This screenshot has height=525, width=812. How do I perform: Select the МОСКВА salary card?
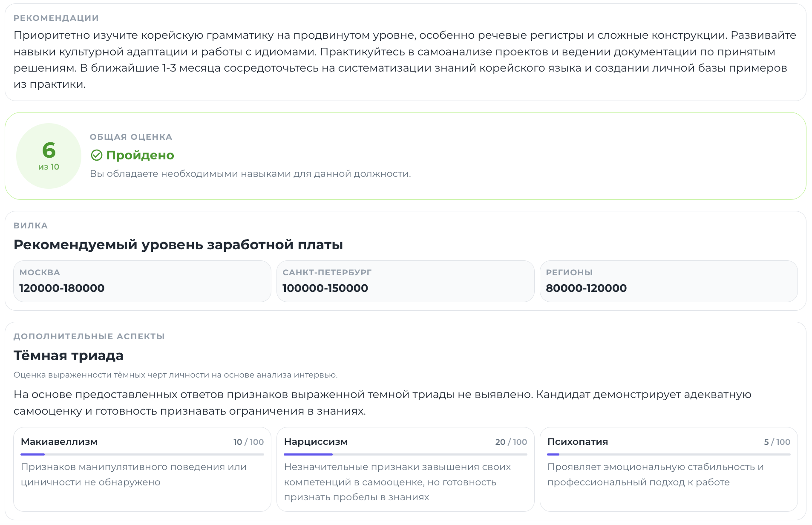pos(142,281)
